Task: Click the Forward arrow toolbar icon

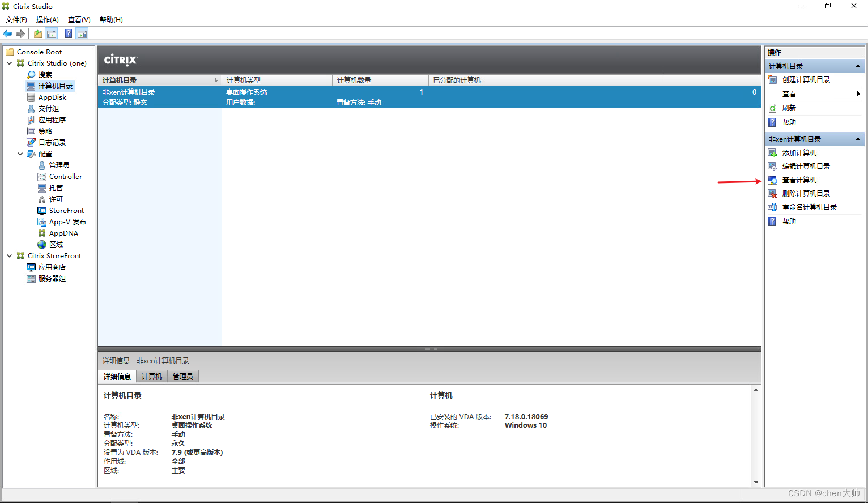Action: click(20, 34)
